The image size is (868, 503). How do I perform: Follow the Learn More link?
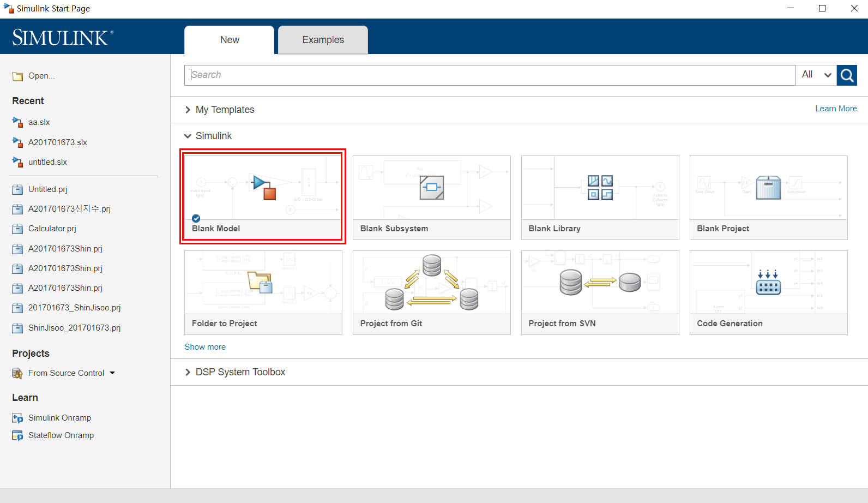(x=836, y=109)
